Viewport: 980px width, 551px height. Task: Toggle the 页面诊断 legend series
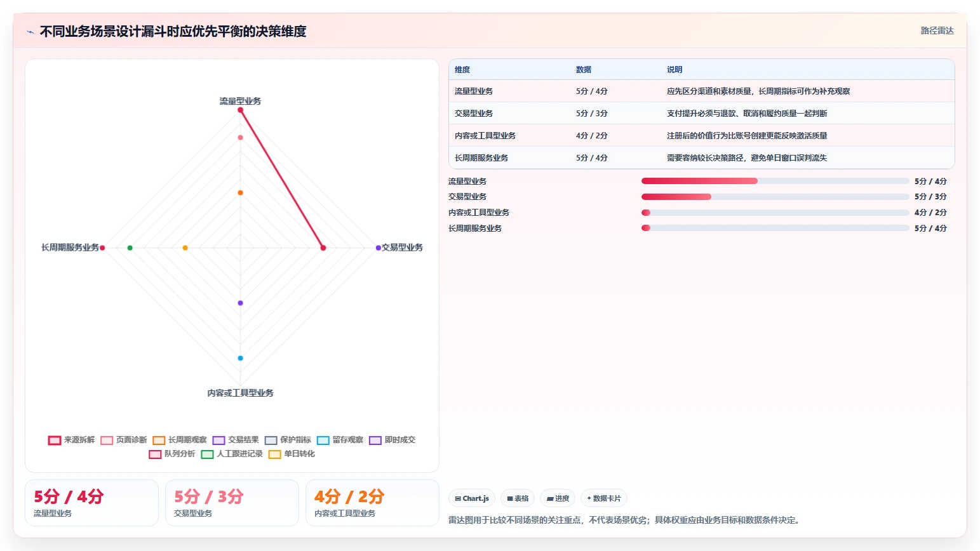[123, 440]
